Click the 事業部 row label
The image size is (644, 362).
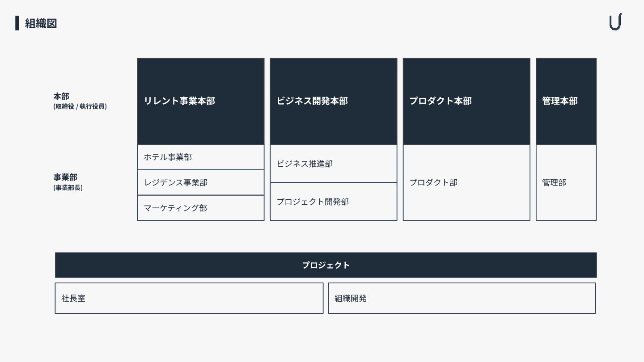pyautogui.click(x=65, y=177)
